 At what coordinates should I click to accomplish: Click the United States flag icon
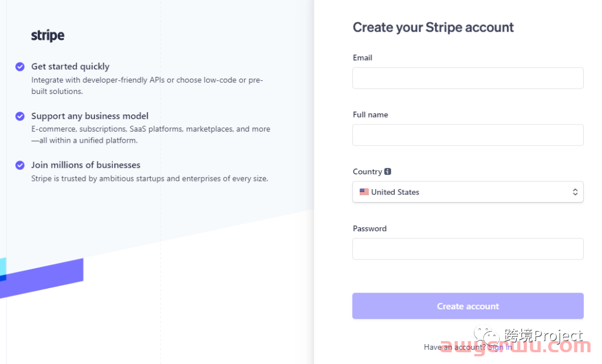[364, 192]
